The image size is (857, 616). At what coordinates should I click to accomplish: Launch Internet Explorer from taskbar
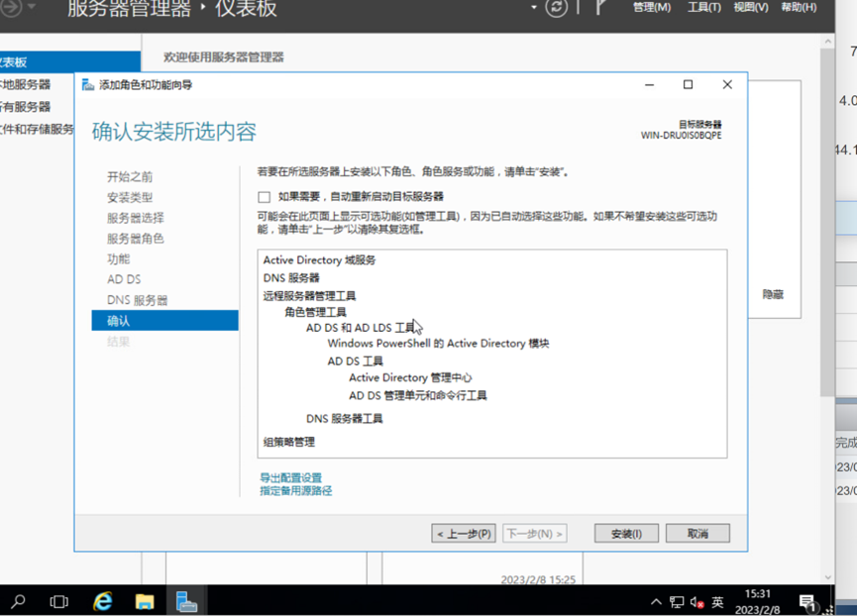coord(102,601)
